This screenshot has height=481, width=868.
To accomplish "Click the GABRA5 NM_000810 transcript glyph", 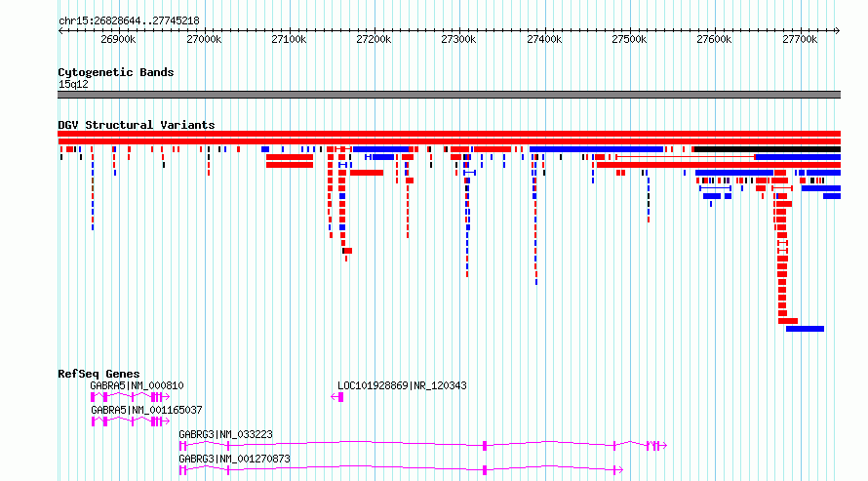I will point(130,397).
